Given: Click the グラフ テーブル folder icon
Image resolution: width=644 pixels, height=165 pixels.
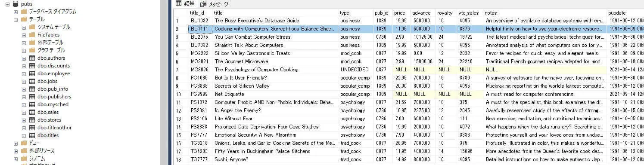Looking at the screenshot, I should tap(32, 50).
